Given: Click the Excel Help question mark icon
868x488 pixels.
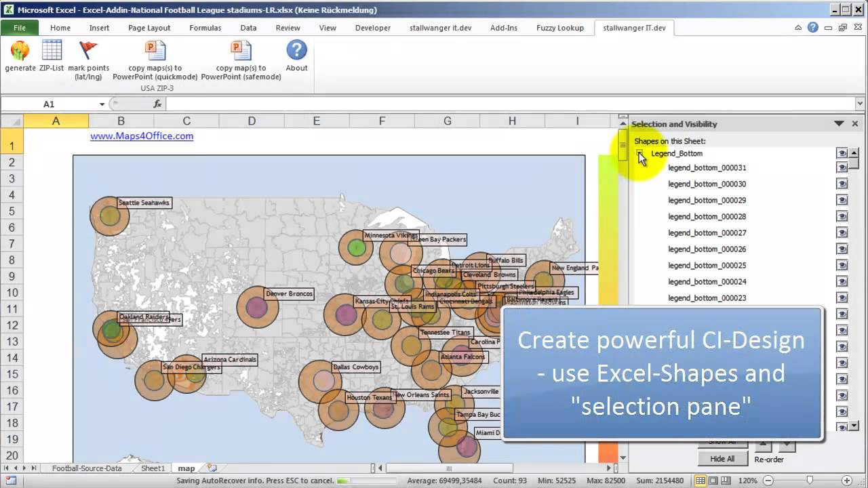Looking at the screenshot, I should coord(813,28).
